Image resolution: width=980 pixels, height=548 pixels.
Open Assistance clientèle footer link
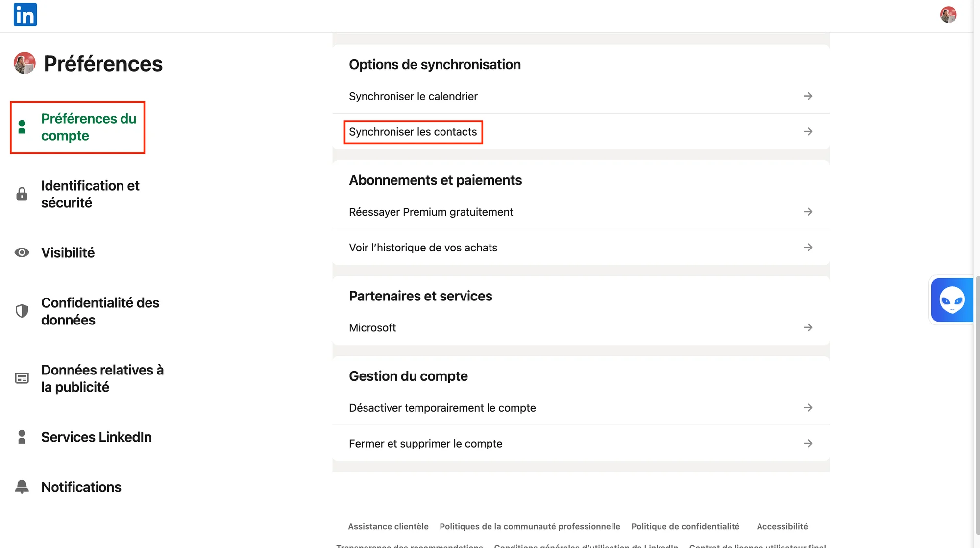(x=388, y=526)
